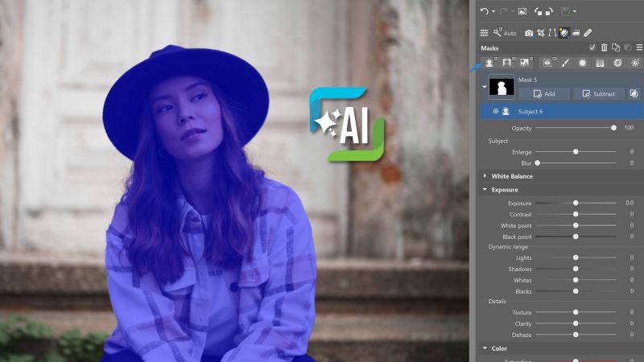This screenshot has height=362, width=644.
Task: Click the Undo arrow icon
Action: pyautogui.click(x=485, y=11)
